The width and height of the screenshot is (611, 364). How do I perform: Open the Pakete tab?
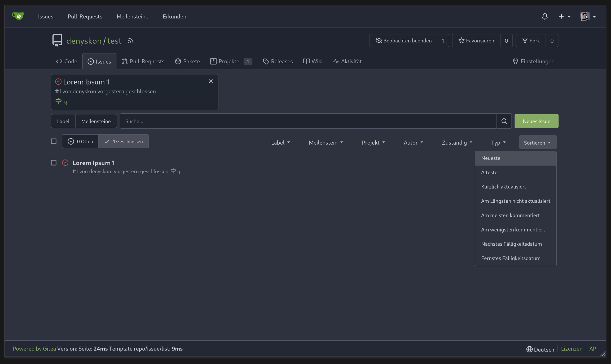[x=187, y=61]
